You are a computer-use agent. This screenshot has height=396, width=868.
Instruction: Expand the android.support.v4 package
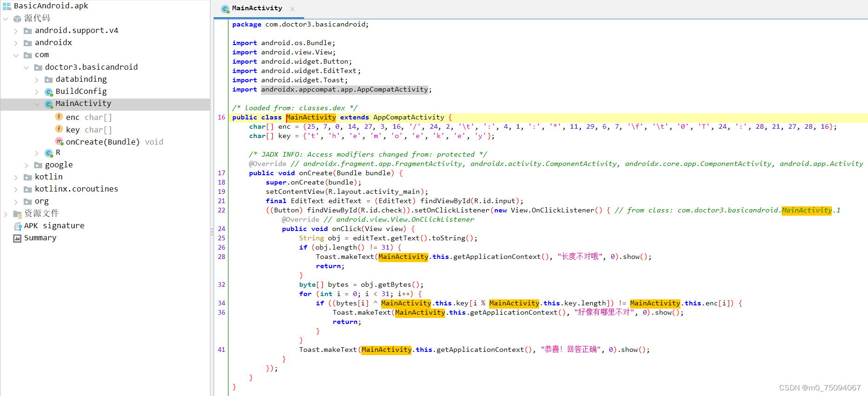point(16,31)
